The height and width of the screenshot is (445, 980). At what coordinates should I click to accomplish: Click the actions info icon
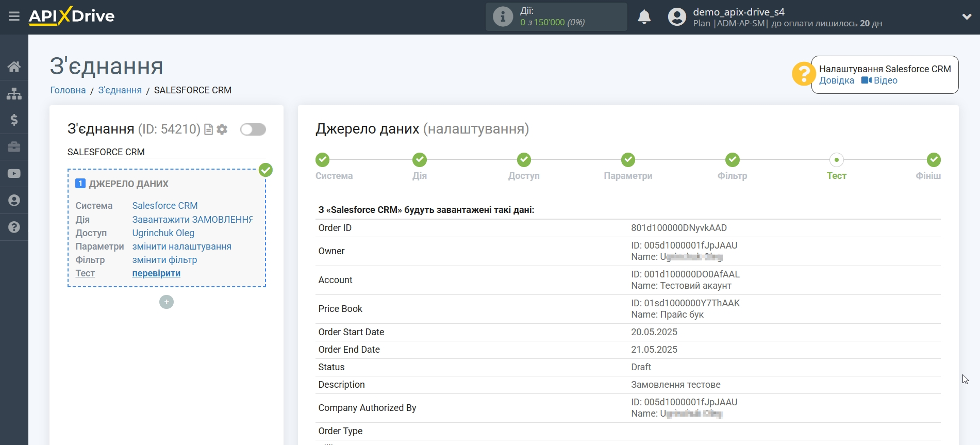tap(503, 17)
